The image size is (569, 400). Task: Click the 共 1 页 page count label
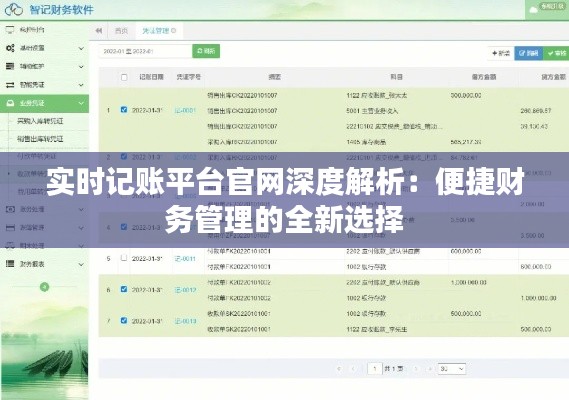point(394,369)
